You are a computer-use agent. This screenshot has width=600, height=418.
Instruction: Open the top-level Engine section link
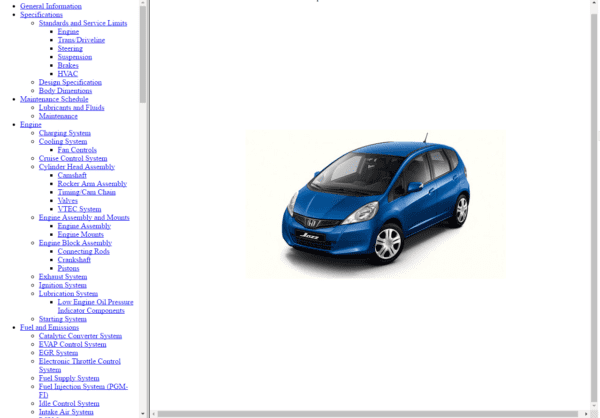pos(31,124)
